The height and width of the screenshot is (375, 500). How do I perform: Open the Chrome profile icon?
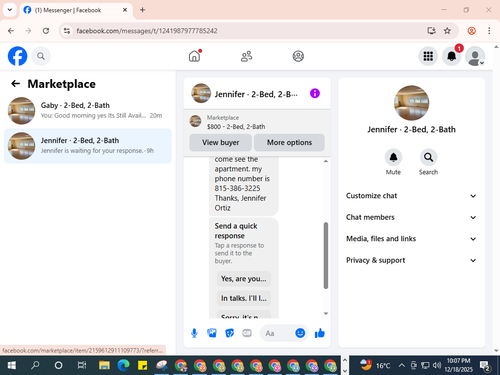click(471, 31)
